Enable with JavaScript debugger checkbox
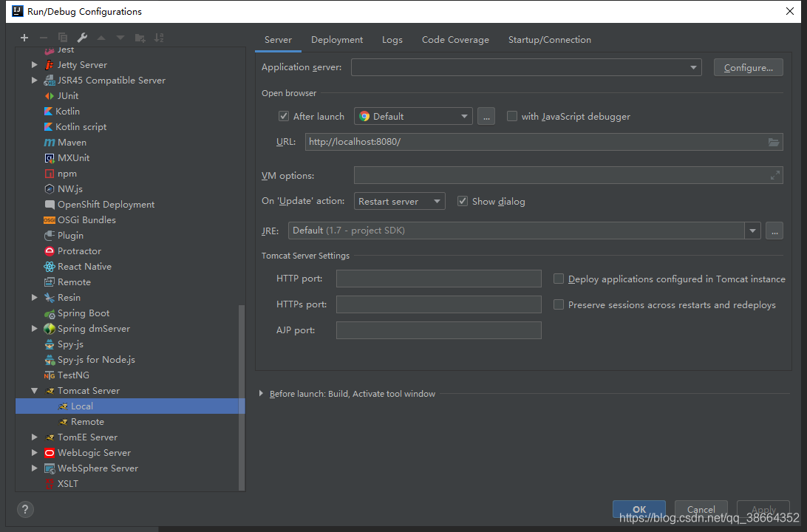The width and height of the screenshot is (807, 532). [x=511, y=116]
